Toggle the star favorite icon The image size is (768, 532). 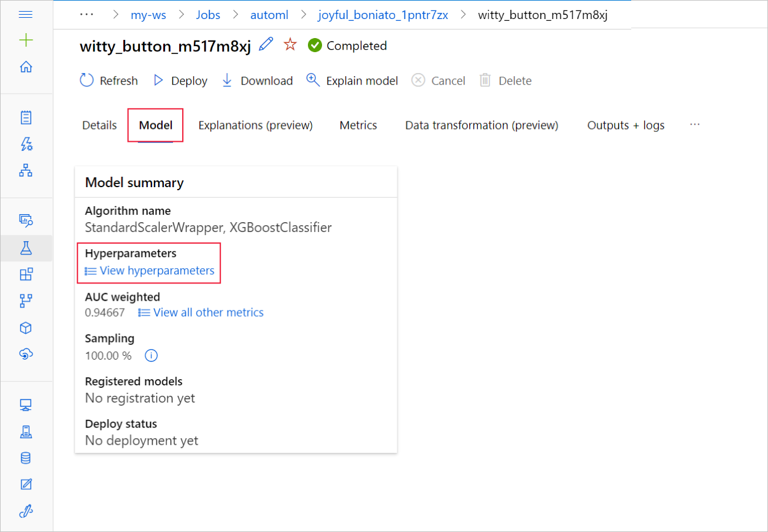tap(290, 45)
